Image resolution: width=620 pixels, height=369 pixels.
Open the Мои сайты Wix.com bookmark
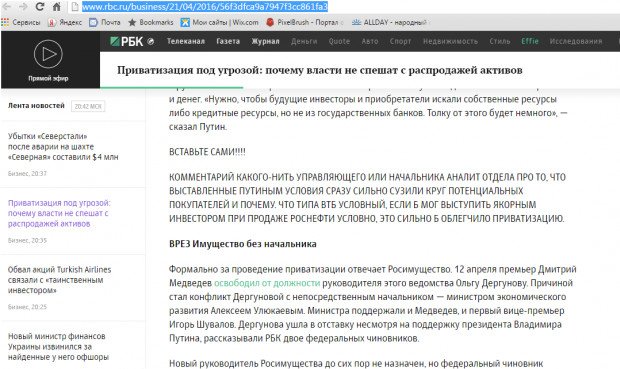[x=219, y=23]
